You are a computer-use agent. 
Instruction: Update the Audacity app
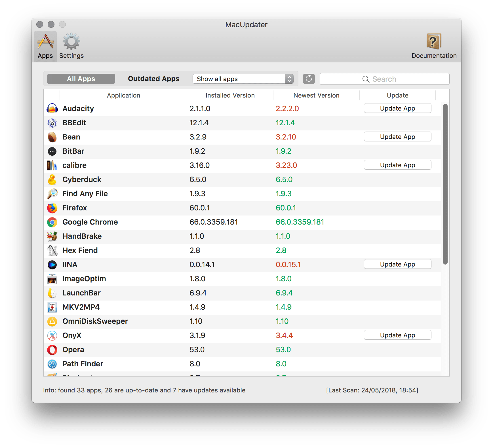click(x=397, y=108)
